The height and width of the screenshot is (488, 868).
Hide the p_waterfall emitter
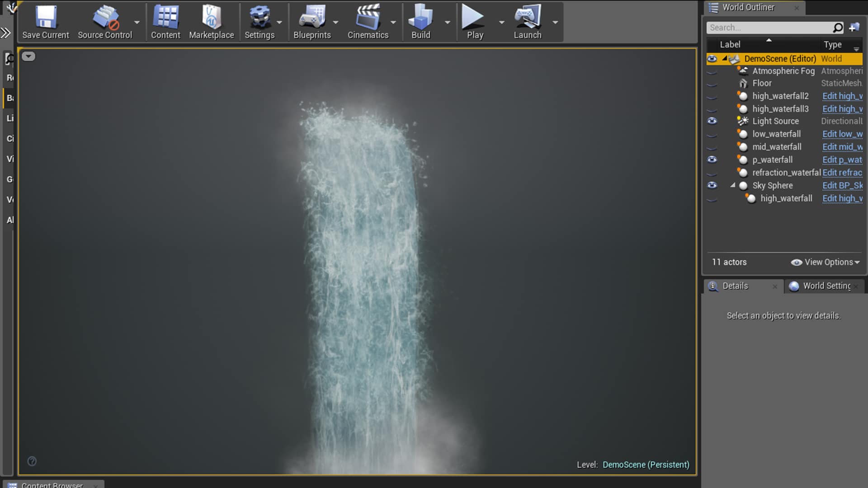point(712,160)
